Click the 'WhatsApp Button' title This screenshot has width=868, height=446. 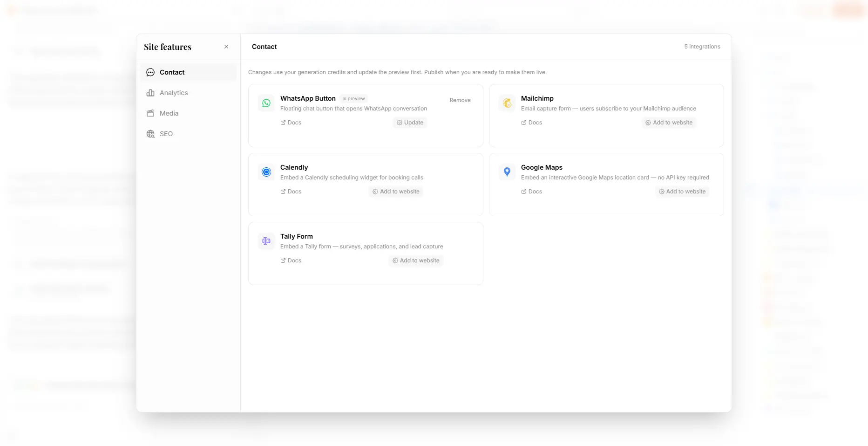308,98
